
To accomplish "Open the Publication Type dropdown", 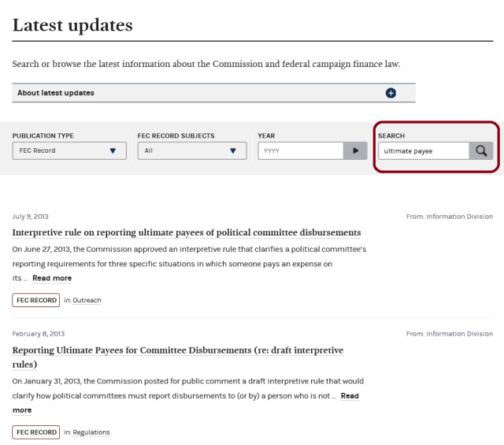I will pos(69,150).
